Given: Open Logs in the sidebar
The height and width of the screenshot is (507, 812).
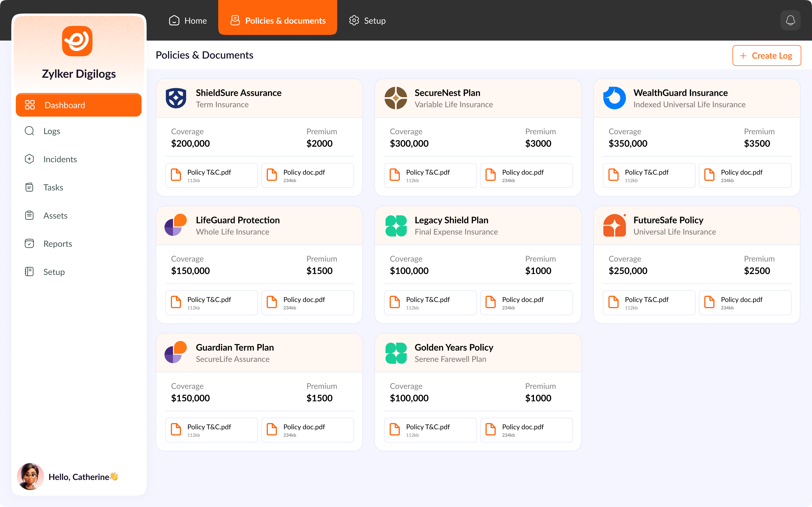Looking at the screenshot, I should coord(51,131).
